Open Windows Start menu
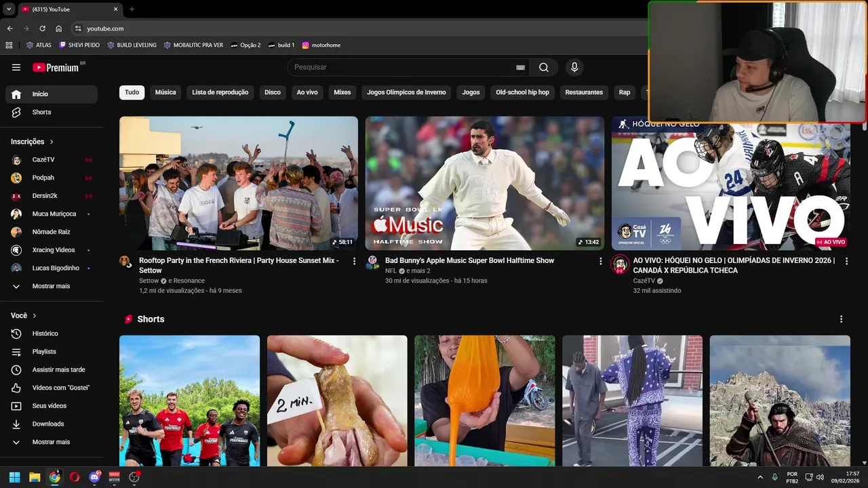The image size is (868, 488). click(14, 477)
